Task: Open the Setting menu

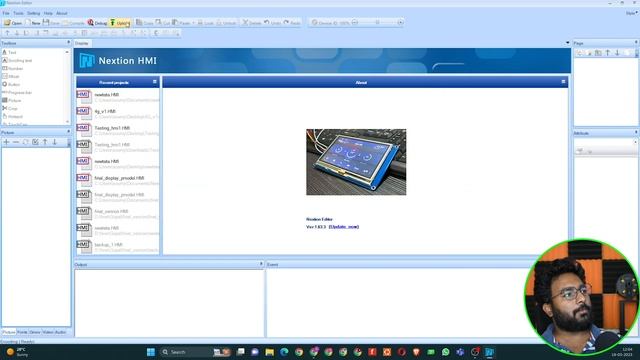Action: pos(33,13)
